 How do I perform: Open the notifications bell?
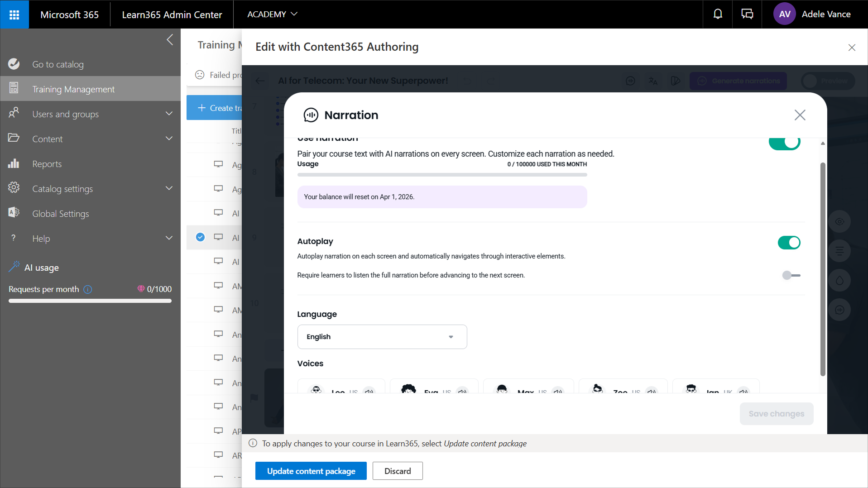(718, 14)
